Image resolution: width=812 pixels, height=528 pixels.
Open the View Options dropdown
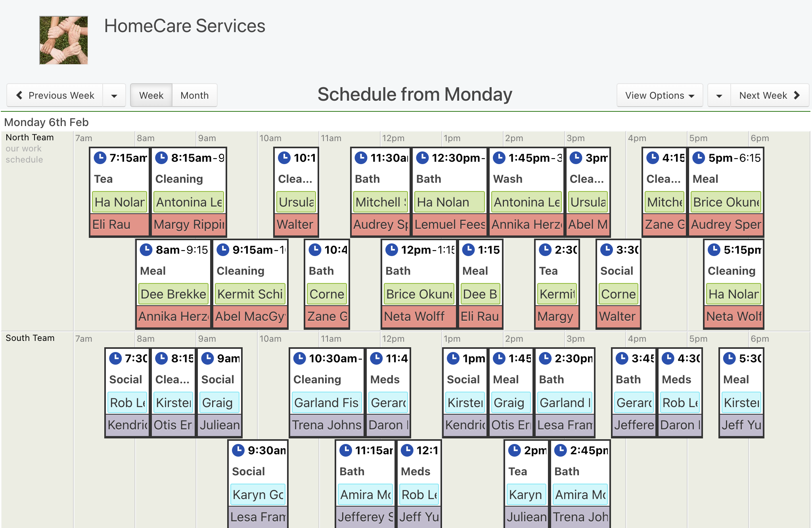660,95
